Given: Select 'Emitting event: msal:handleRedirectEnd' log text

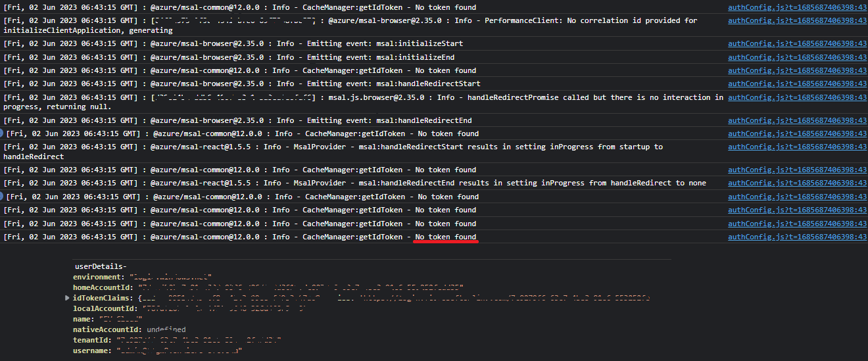Looking at the screenshot, I should point(389,120).
